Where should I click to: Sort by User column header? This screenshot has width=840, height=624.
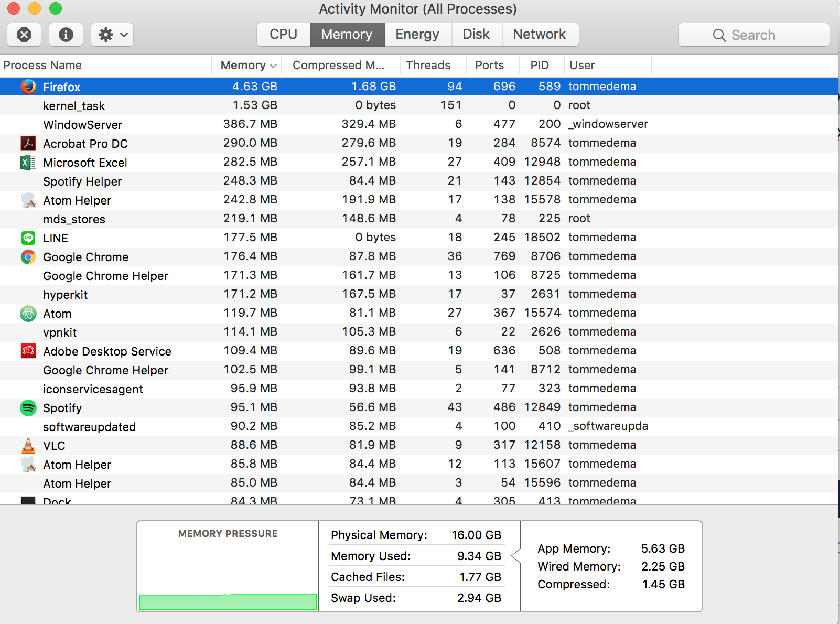[608, 65]
